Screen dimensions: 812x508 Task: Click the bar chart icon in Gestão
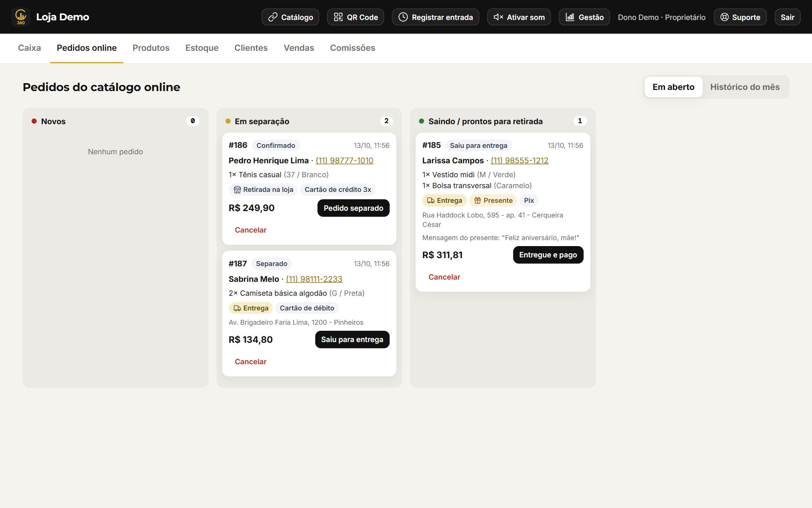[570, 17]
